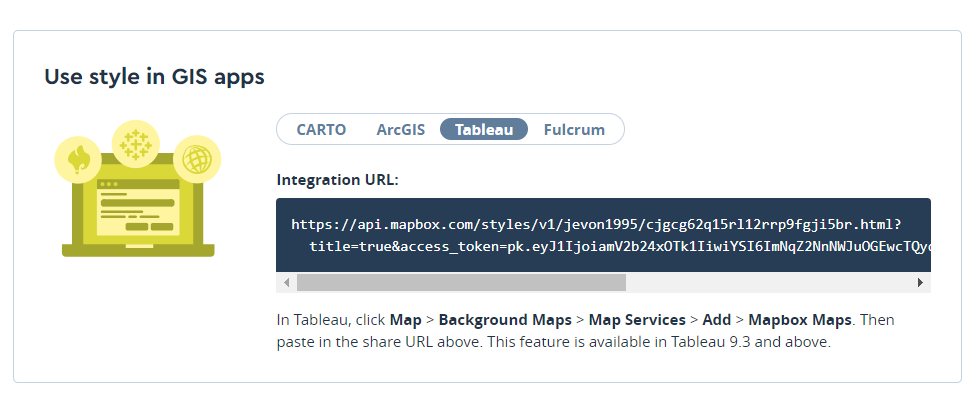This screenshot has height=402, width=973.
Task: Click the Fulcrum flame logo icon
Action: 78,159
